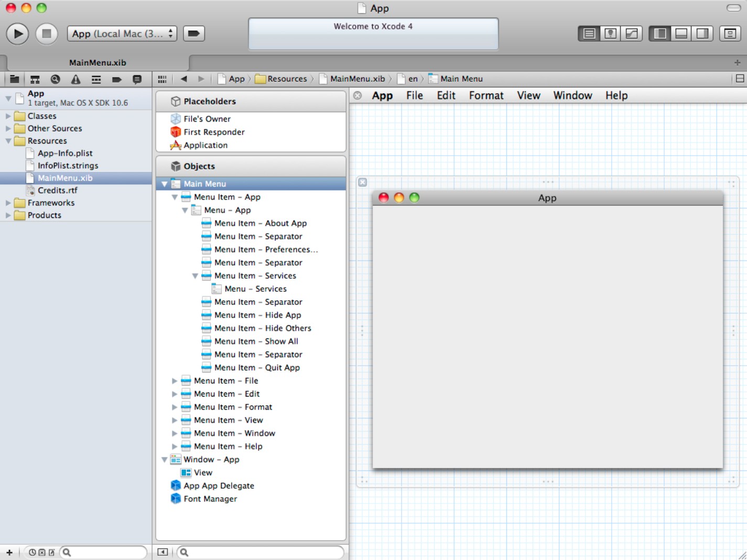Show the Breakpoint navigator icon
This screenshot has width=747, height=560.
coord(116,79)
